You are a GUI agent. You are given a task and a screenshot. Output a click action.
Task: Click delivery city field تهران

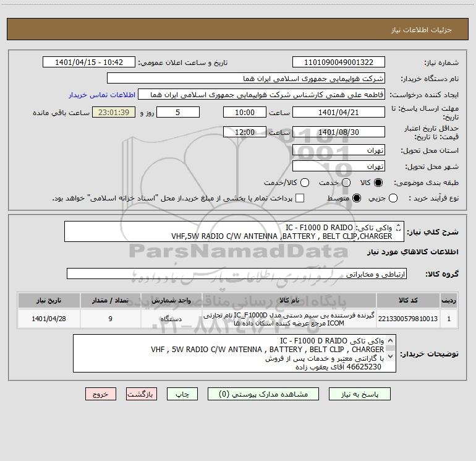tap(339, 166)
